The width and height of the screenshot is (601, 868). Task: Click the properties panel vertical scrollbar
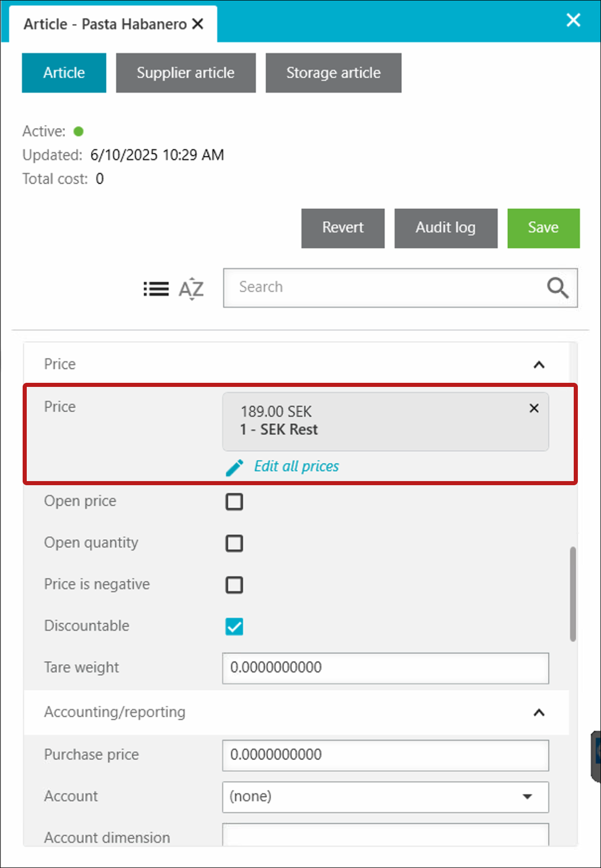(573, 594)
